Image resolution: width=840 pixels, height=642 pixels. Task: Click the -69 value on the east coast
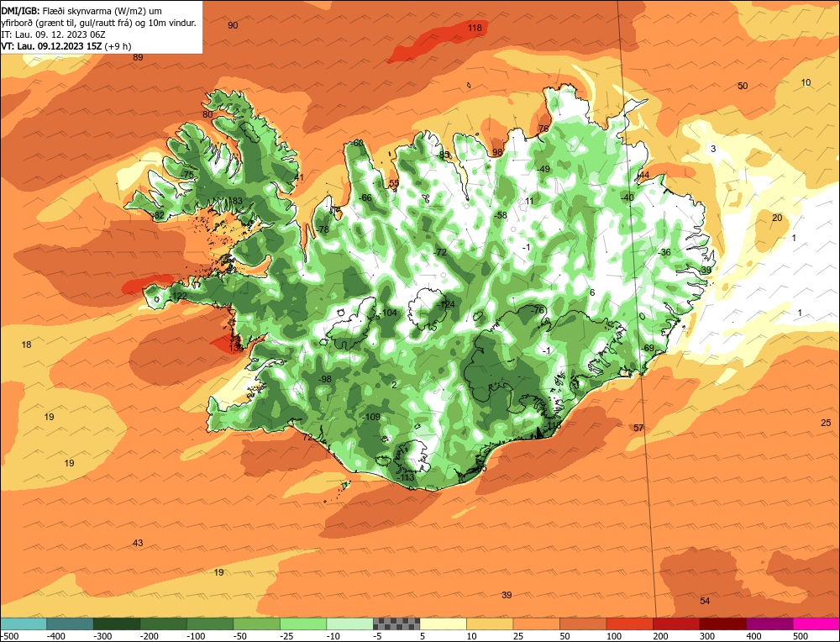(x=648, y=348)
